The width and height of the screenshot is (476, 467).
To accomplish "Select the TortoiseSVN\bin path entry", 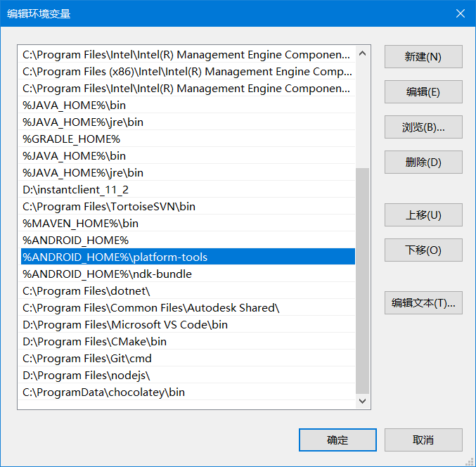I will coord(188,207).
